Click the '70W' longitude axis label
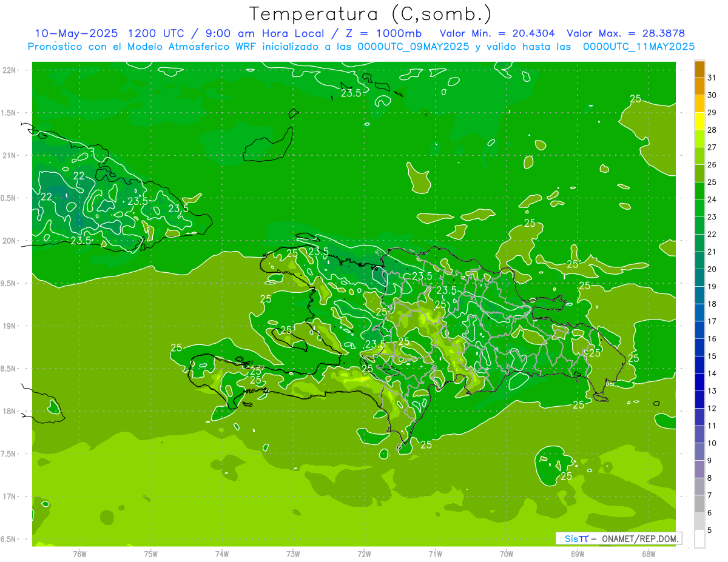This screenshot has height=562, width=728. click(x=507, y=554)
